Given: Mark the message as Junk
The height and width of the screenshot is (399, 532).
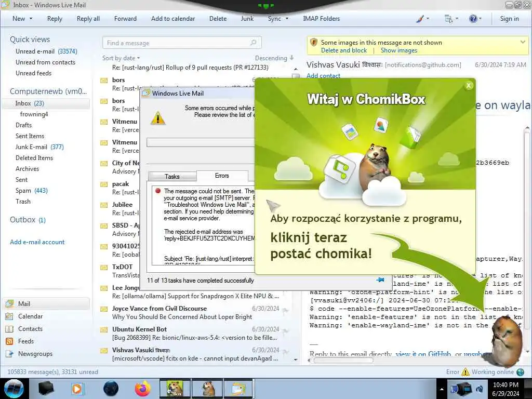Looking at the screenshot, I should (247, 19).
